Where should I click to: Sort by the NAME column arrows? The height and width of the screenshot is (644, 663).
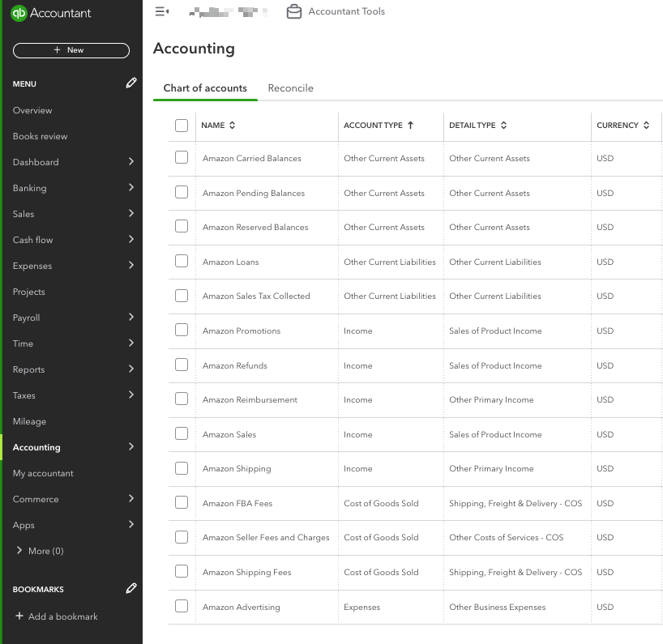click(x=232, y=125)
